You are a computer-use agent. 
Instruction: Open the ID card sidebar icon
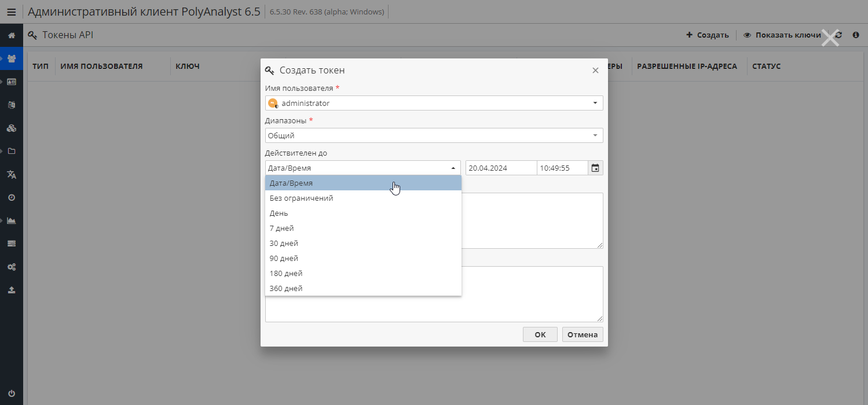[12, 82]
